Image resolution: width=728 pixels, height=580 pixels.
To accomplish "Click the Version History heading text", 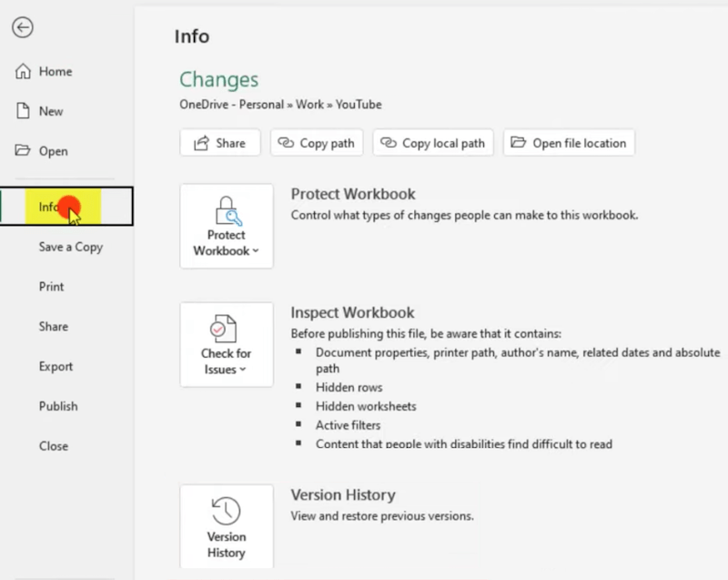I will pos(343,495).
